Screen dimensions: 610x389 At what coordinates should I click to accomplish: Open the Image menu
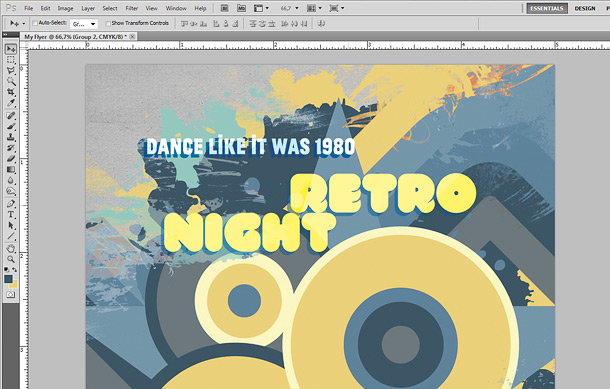pos(65,8)
